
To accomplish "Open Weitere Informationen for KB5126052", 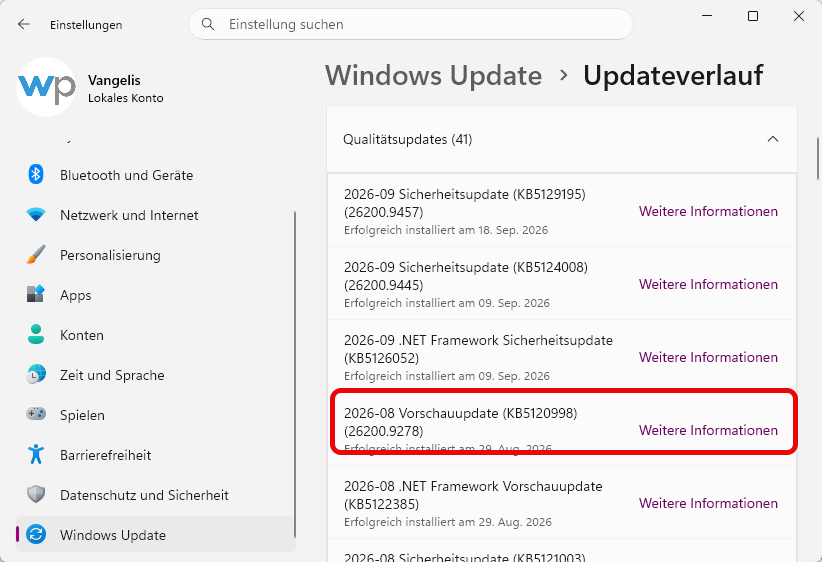I will click(x=708, y=357).
